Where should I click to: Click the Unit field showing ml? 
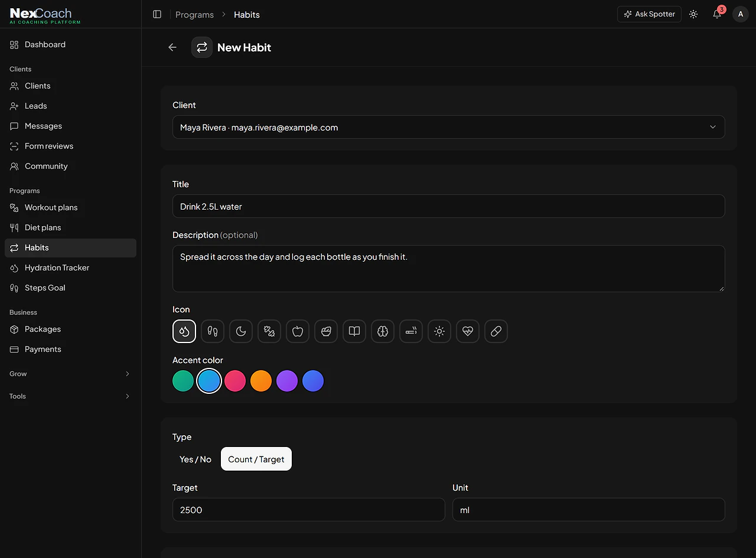click(589, 510)
